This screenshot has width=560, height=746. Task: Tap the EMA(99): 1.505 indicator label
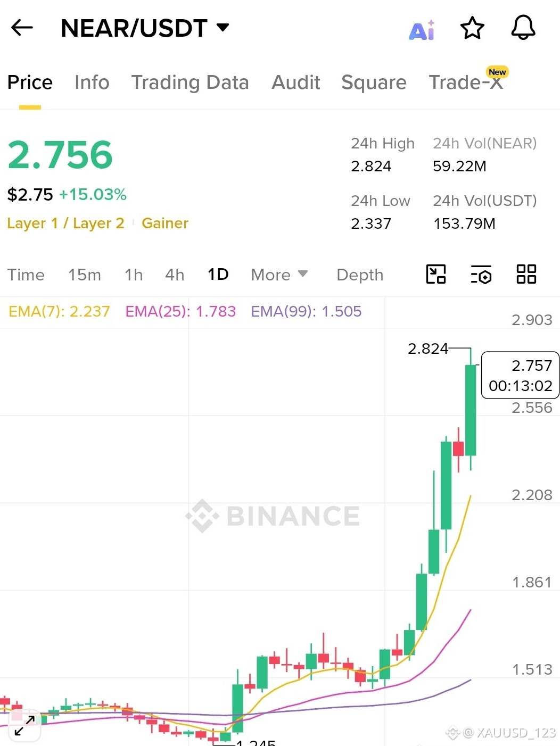(x=306, y=311)
